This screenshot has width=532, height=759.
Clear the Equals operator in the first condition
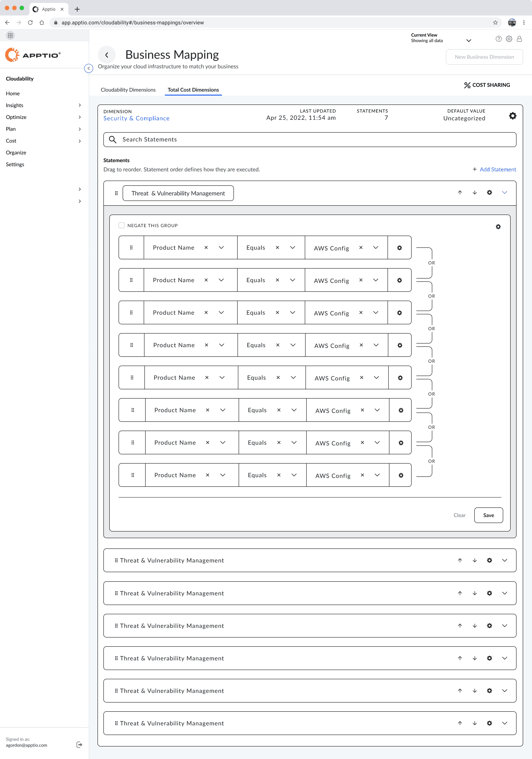tap(277, 247)
